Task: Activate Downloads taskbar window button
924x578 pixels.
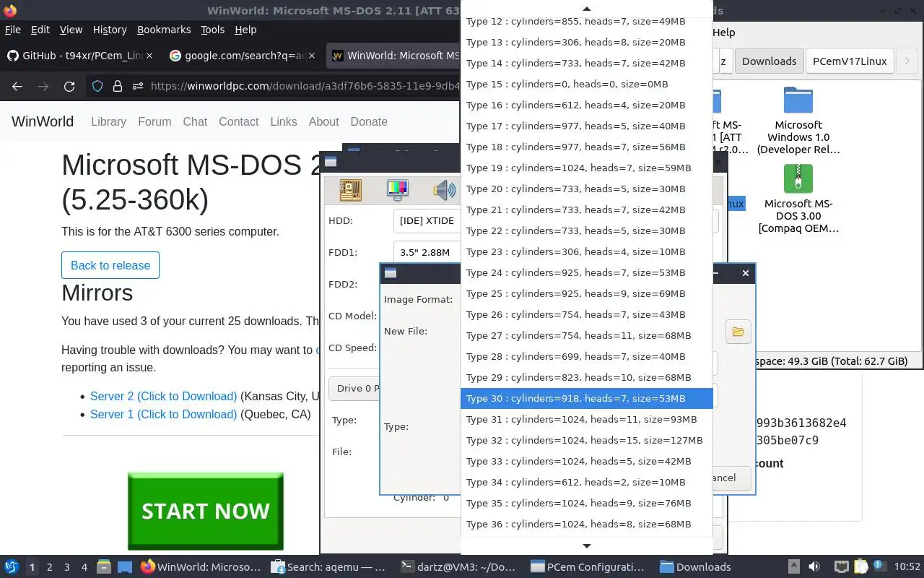Action: (695, 567)
